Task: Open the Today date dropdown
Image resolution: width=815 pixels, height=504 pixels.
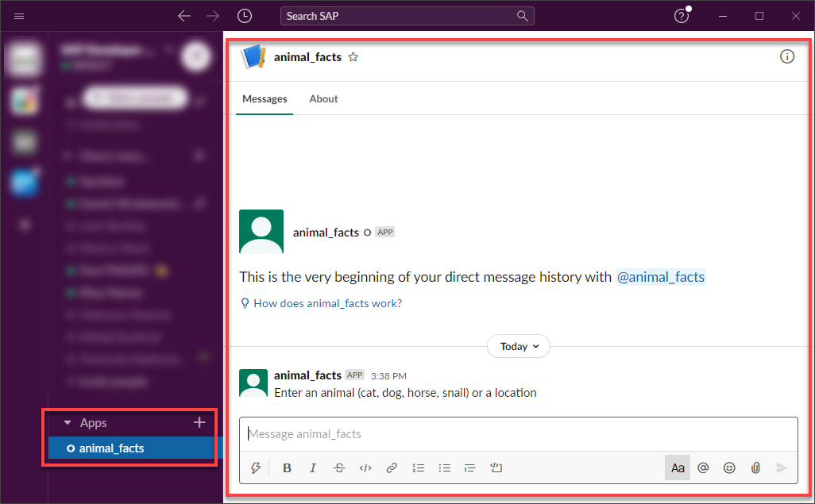Action: pyautogui.click(x=519, y=346)
